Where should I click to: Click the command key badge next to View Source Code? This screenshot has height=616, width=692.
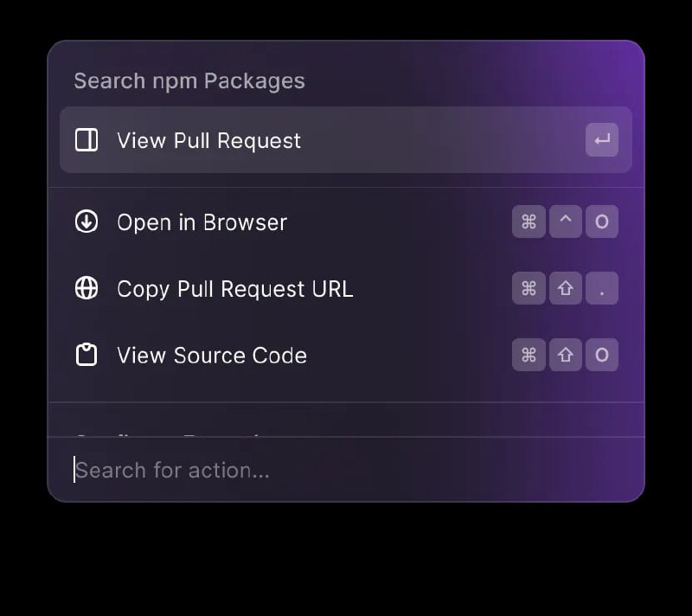(x=529, y=355)
